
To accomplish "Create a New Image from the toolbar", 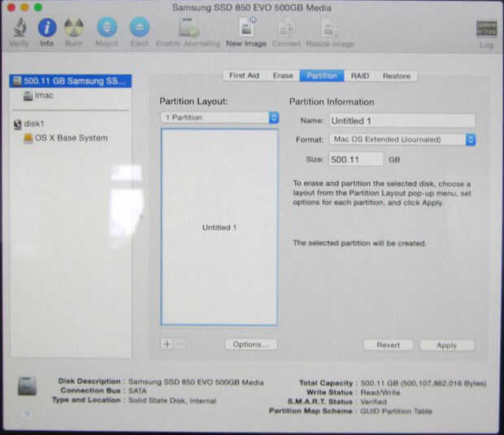I will (x=247, y=27).
